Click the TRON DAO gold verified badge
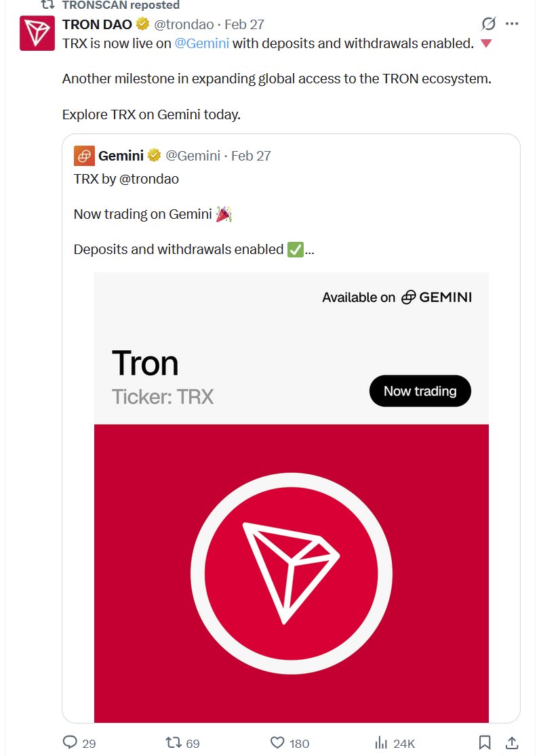Image resolution: width=541 pixels, height=756 pixels. point(142,24)
